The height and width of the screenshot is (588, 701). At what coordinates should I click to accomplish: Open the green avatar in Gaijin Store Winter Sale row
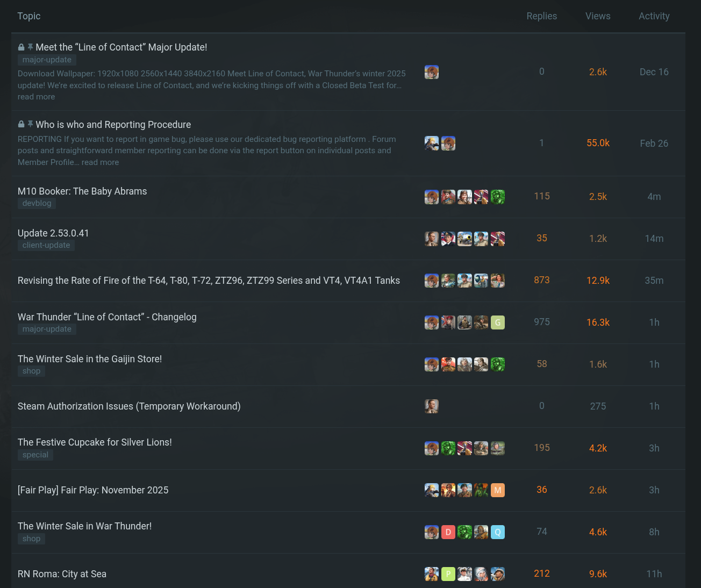coord(498,364)
